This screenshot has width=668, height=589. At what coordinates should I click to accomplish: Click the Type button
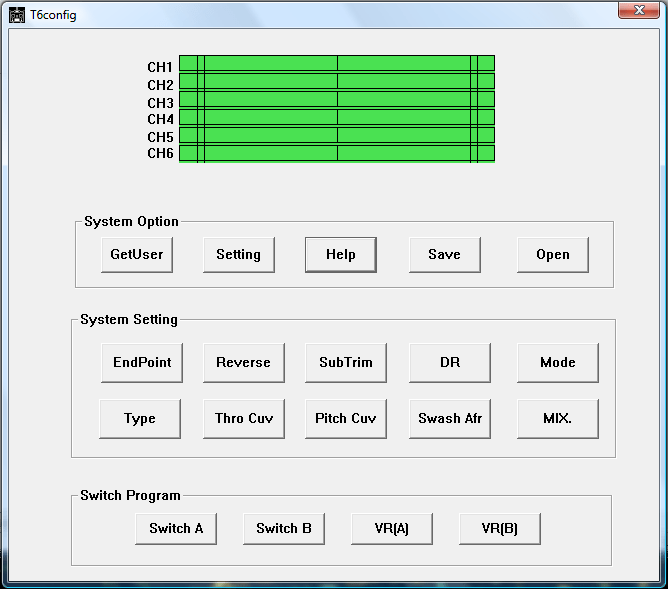pos(140,419)
